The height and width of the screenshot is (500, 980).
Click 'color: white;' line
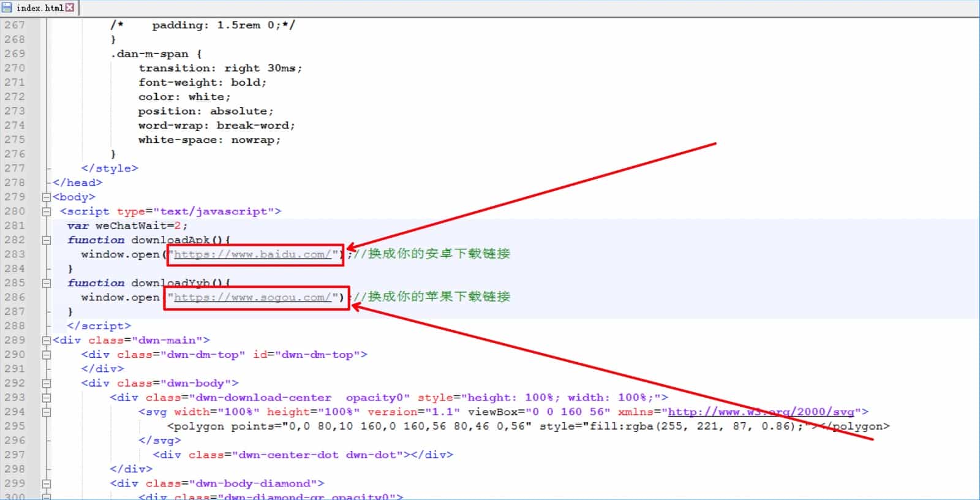184,97
